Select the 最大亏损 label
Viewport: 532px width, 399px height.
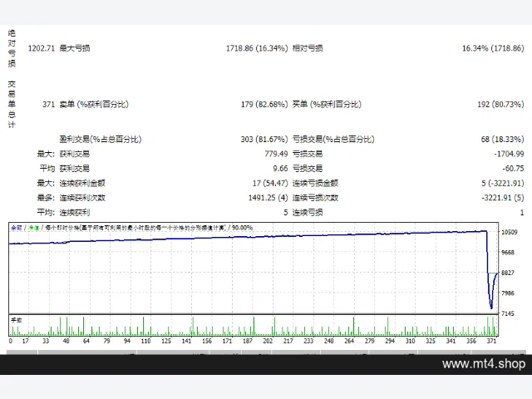pos(75,48)
